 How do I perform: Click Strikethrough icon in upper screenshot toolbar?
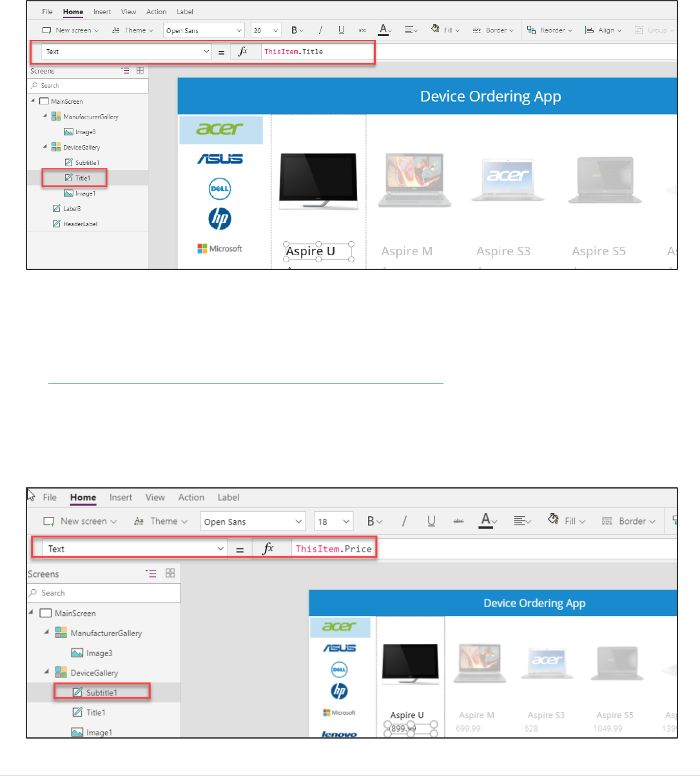coord(362,30)
